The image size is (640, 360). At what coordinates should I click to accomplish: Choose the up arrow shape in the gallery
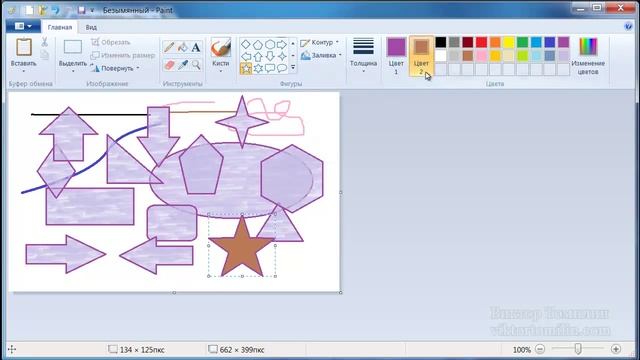258,56
